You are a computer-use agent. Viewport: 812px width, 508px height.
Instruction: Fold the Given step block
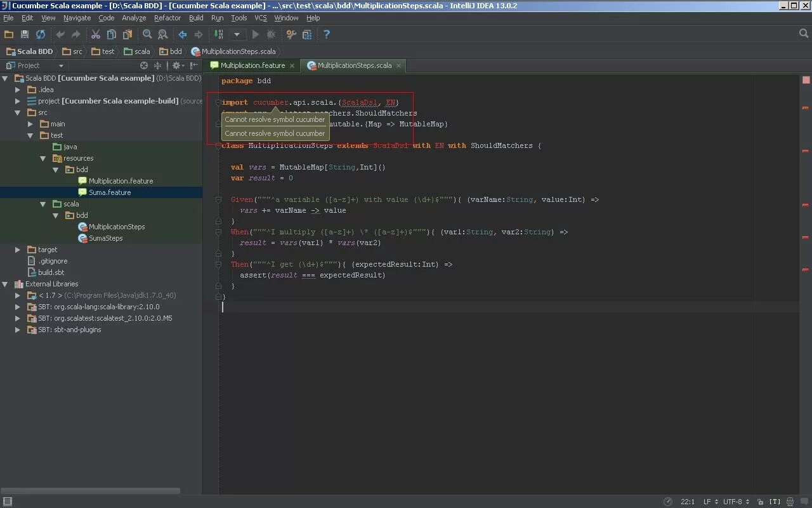[218, 199]
